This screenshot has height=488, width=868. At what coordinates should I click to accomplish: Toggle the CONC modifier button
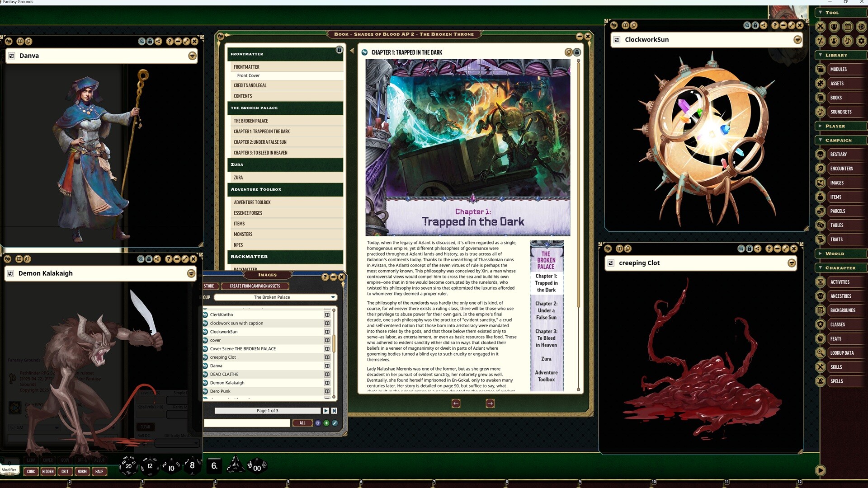pos(31,471)
